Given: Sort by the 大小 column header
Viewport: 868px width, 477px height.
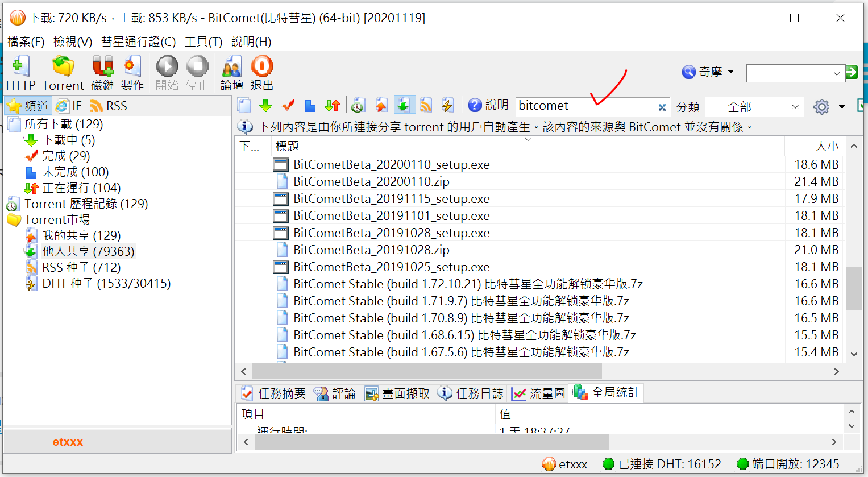Looking at the screenshot, I should [815, 146].
